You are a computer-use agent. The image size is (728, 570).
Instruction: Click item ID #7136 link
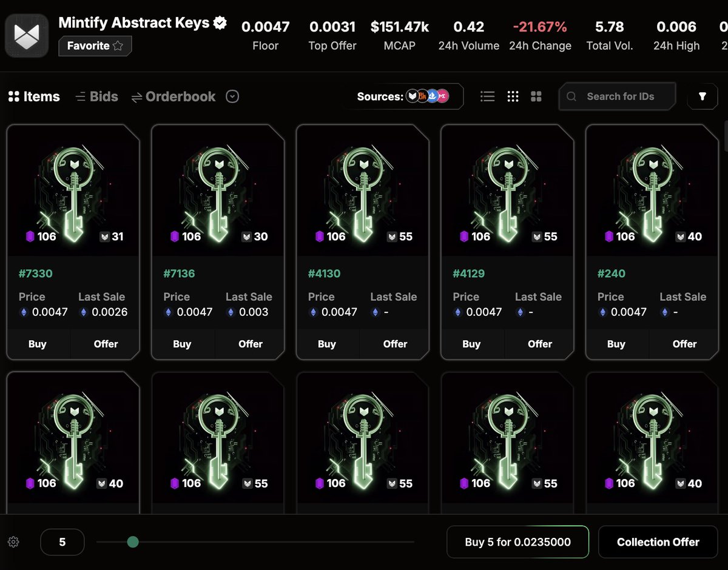tap(179, 273)
